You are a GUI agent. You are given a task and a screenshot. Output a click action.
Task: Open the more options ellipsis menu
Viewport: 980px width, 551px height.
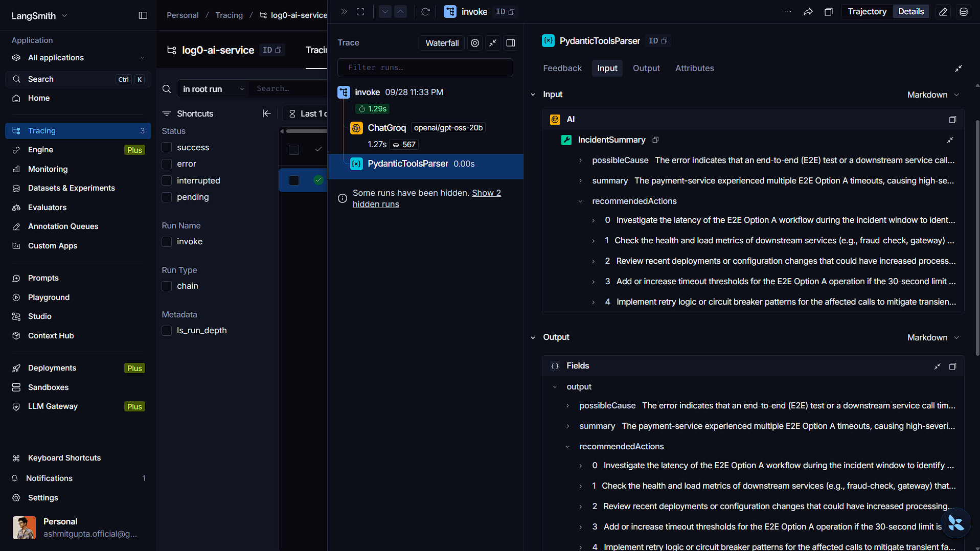click(788, 12)
